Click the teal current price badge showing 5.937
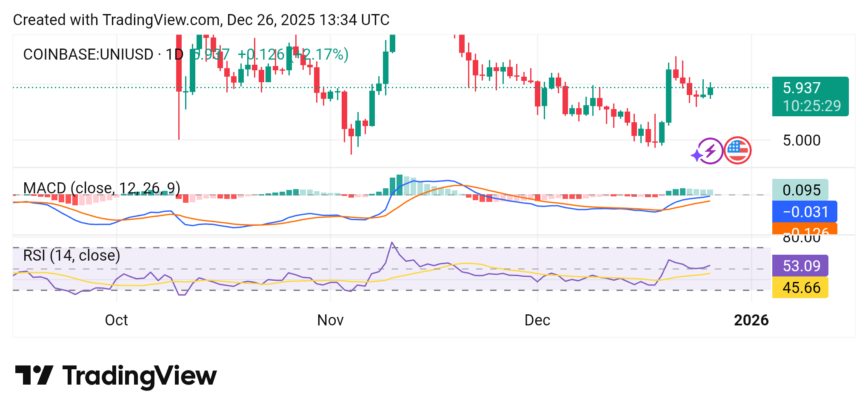 tap(810, 95)
